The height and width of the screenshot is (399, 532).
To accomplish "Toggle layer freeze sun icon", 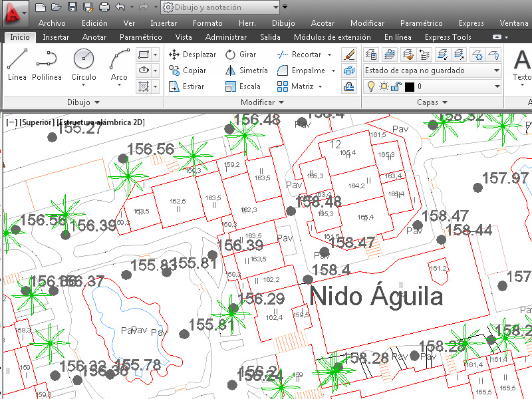I will [384, 86].
